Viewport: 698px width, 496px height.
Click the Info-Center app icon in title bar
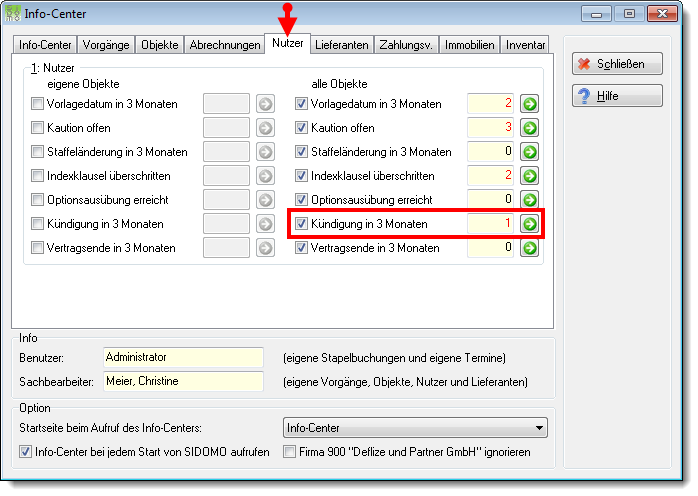click(x=12, y=13)
